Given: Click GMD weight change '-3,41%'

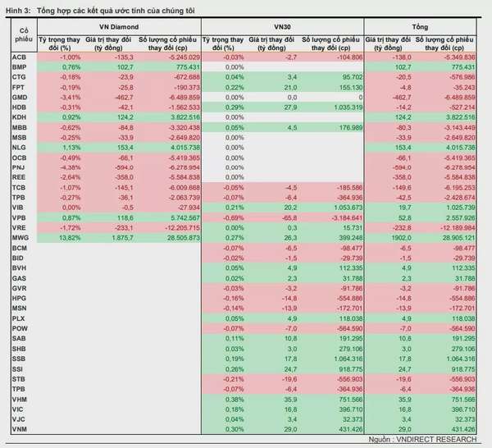Looking at the screenshot, I should [71, 98].
